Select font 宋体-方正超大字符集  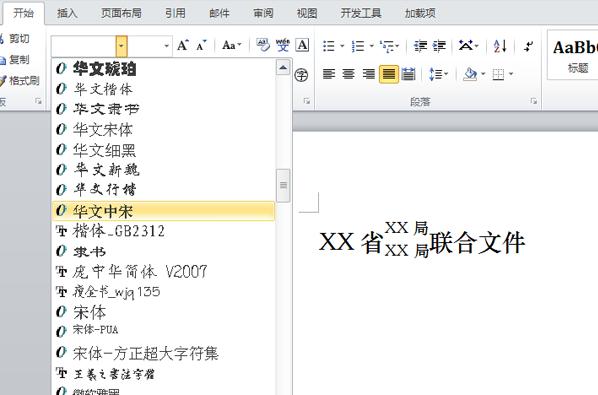click(x=163, y=353)
